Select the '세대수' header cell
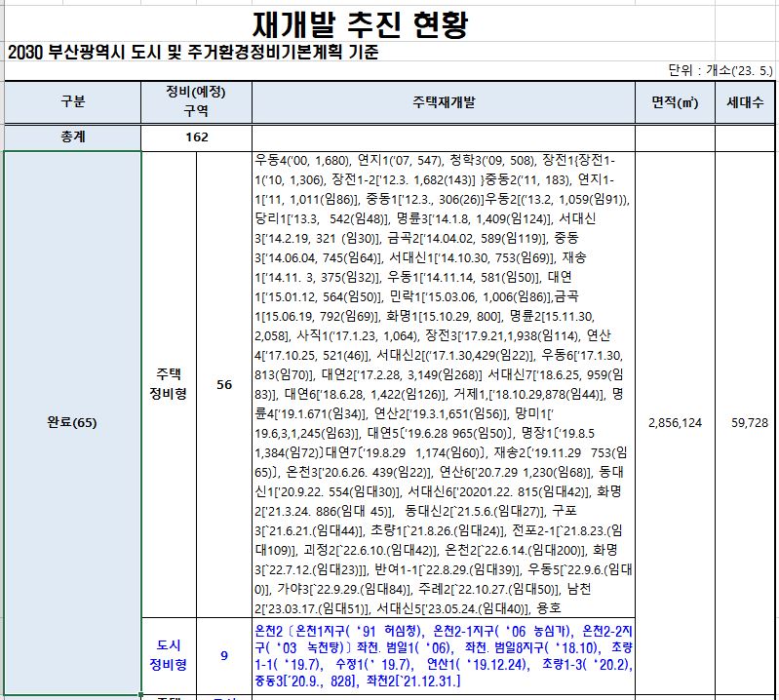The height and width of the screenshot is (700, 779). [x=745, y=101]
